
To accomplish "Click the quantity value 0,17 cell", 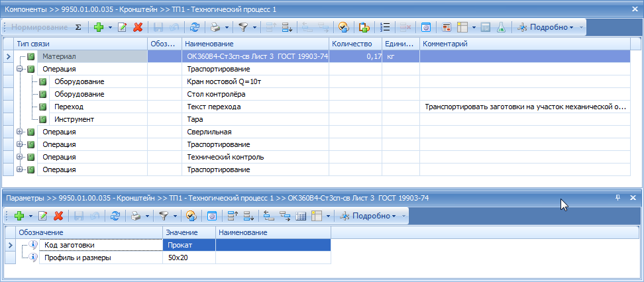I will point(356,57).
